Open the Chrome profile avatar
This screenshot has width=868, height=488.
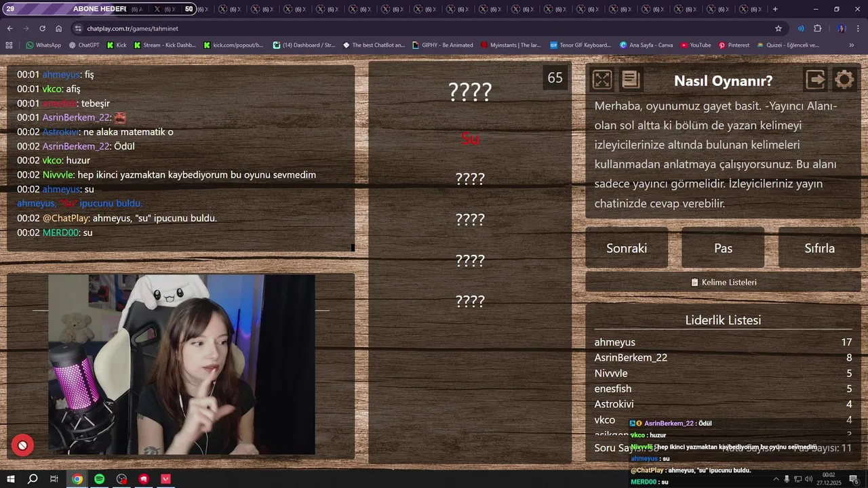pos(842,28)
